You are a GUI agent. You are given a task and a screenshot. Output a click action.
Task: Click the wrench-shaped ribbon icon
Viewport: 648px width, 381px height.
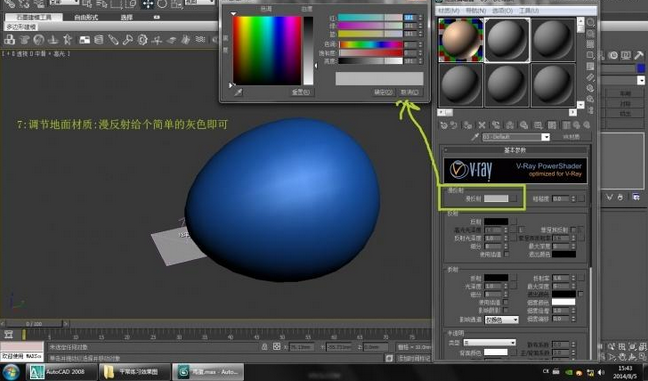(x=127, y=40)
